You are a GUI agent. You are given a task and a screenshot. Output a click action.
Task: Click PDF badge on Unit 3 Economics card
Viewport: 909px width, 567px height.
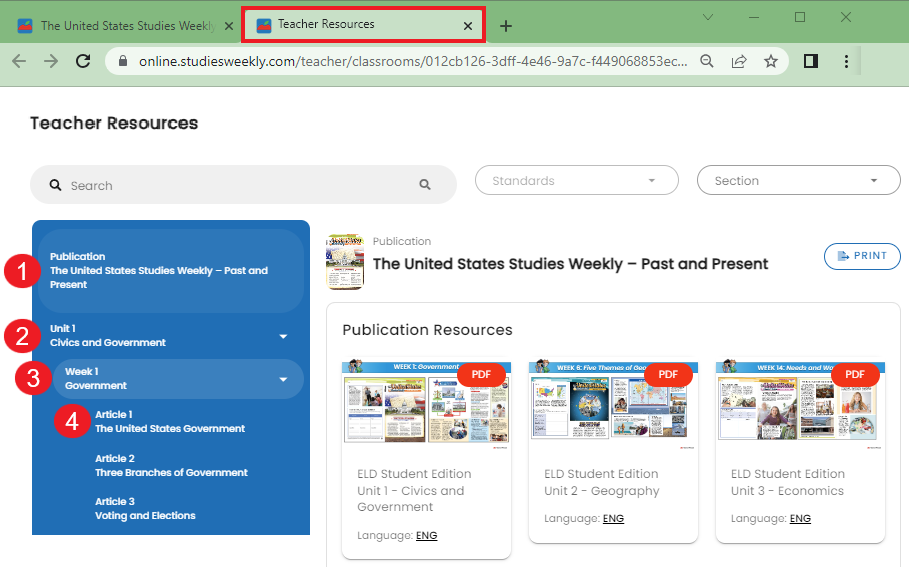855,375
